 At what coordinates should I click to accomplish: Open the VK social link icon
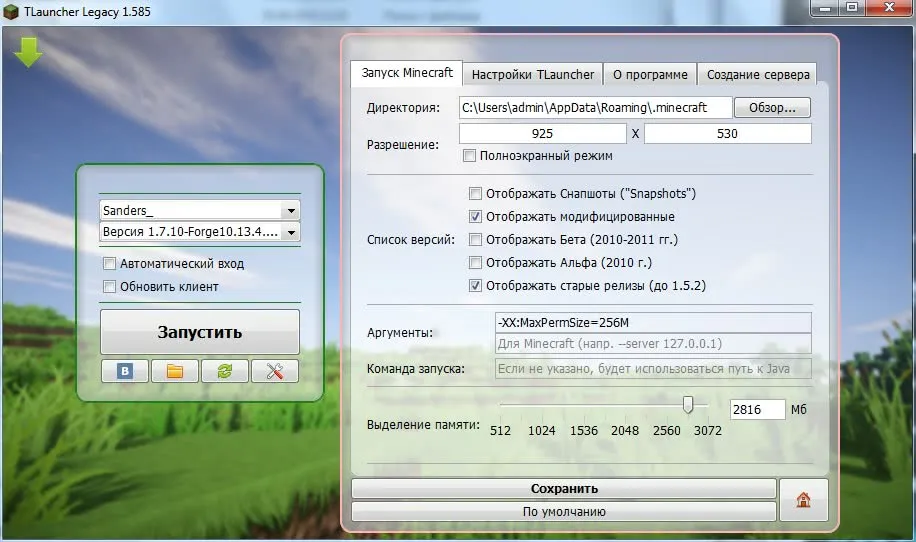coord(125,371)
